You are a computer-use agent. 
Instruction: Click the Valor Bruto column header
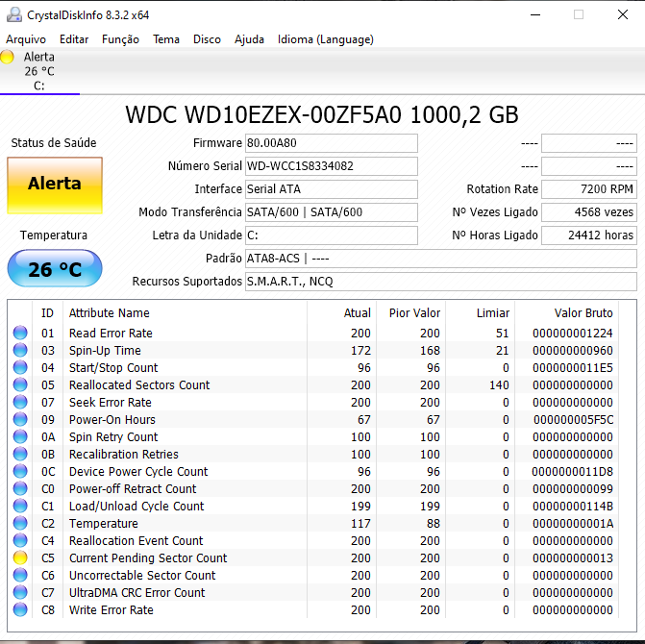(566, 313)
